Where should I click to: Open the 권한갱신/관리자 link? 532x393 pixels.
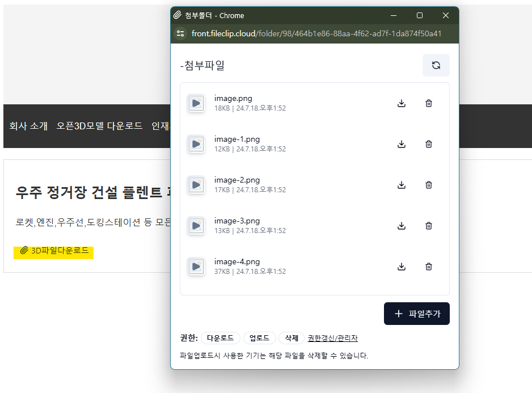[332, 338]
